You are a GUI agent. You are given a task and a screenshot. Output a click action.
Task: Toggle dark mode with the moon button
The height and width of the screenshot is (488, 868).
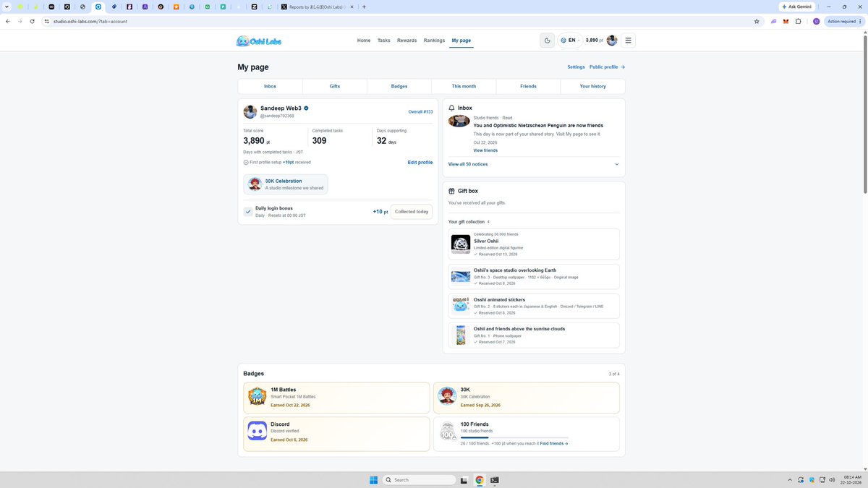pos(547,40)
